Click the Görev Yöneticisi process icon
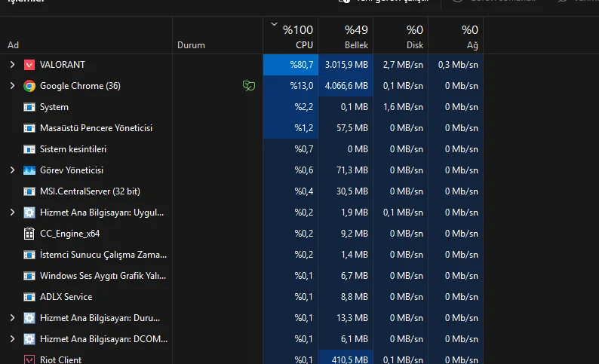 [x=29, y=170]
